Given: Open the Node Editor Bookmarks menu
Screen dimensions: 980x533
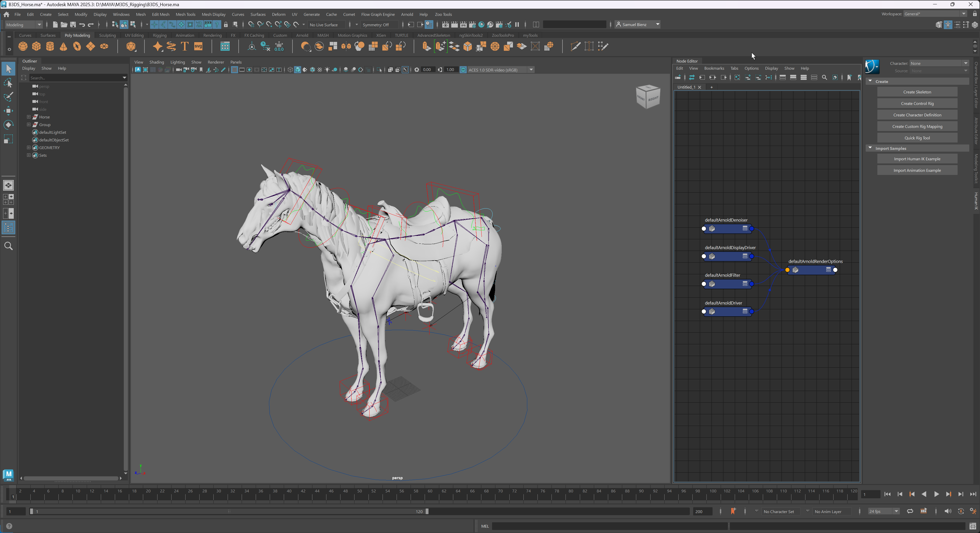Looking at the screenshot, I should point(714,68).
